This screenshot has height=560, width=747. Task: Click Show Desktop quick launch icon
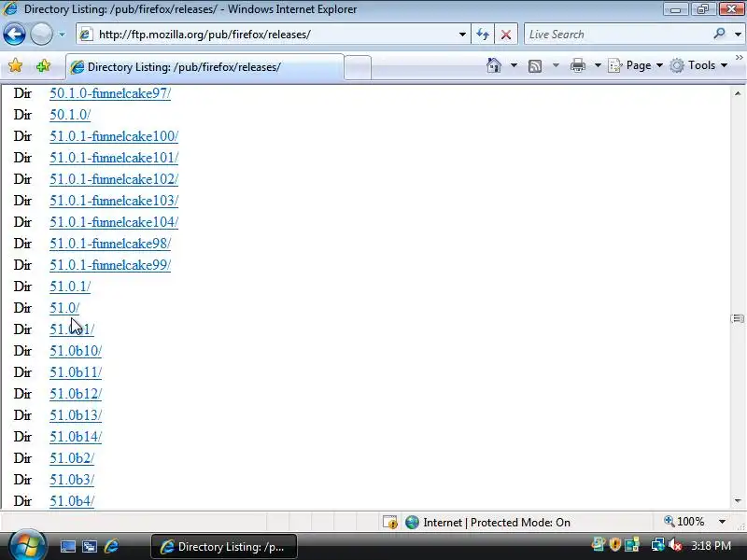point(67,547)
